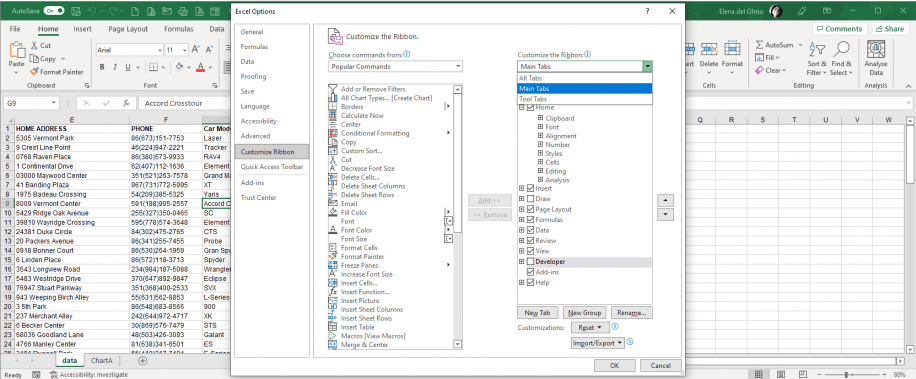Open Choose commands from dropdown
This screenshot has width=916, height=379.
[395, 67]
